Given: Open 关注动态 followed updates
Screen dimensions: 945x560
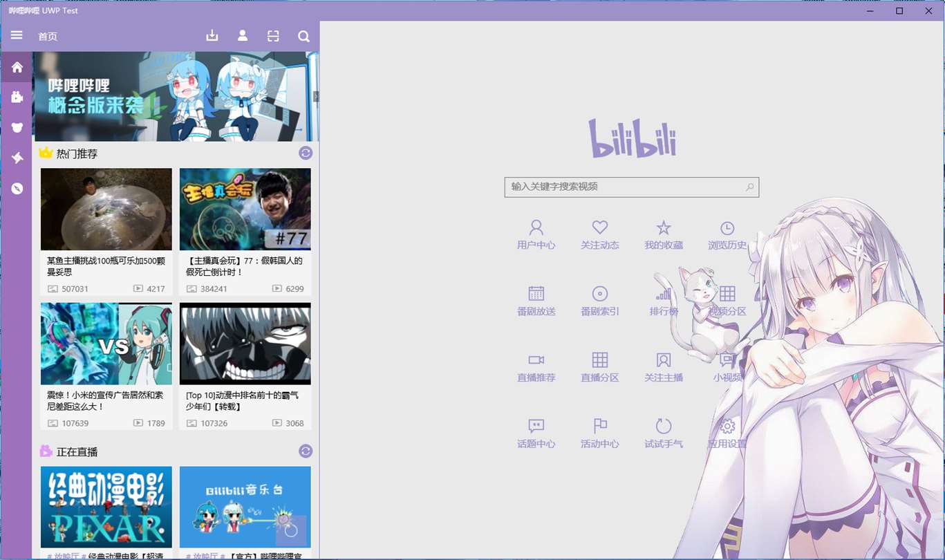Looking at the screenshot, I should click(599, 234).
